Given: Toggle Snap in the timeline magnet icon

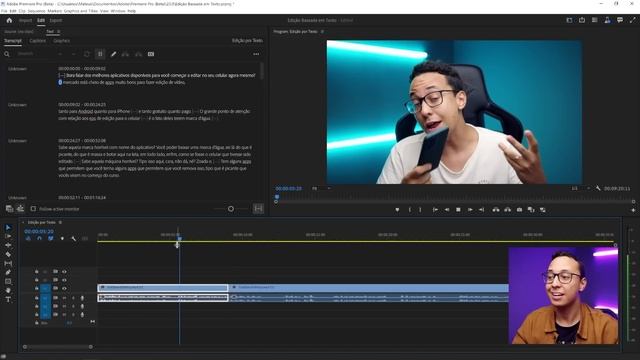Looking at the screenshot, I should [x=39, y=238].
